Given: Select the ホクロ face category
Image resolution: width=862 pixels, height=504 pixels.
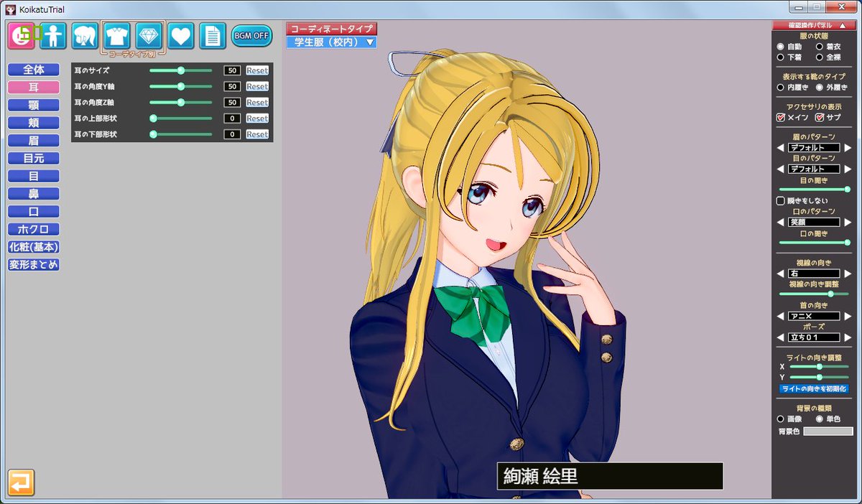Looking at the screenshot, I should pyautogui.click(x=33, y=229).
